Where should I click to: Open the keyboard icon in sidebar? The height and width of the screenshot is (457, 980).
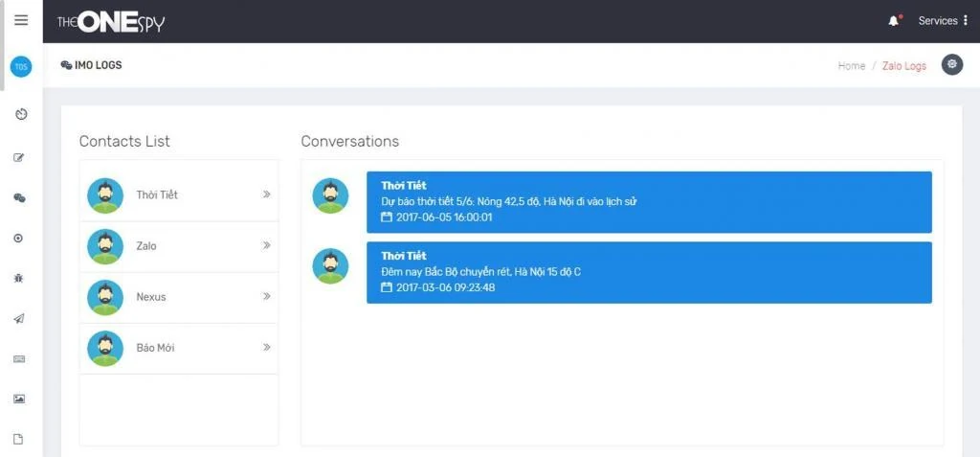click(x=19, y=358)
